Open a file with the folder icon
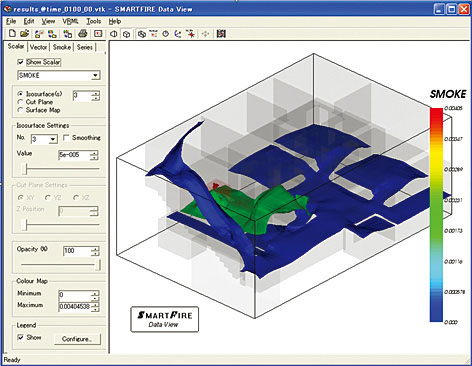 click(x=24, y=33)
